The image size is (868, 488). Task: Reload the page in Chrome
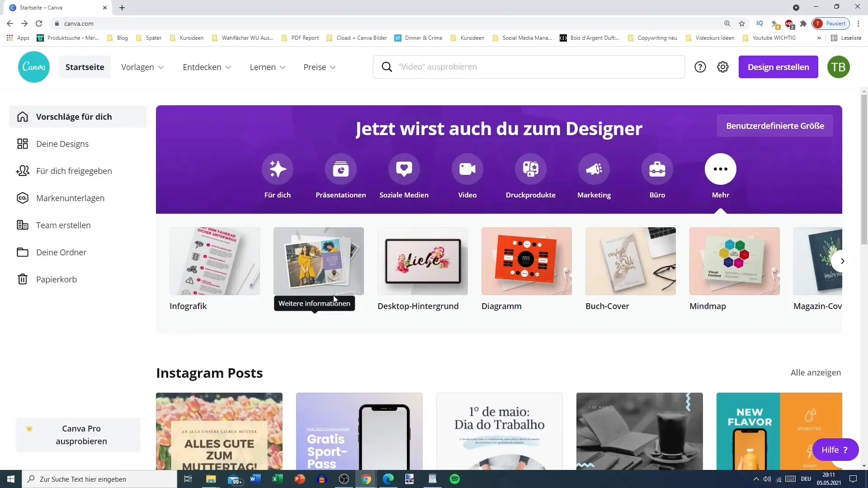pos(39,23)
